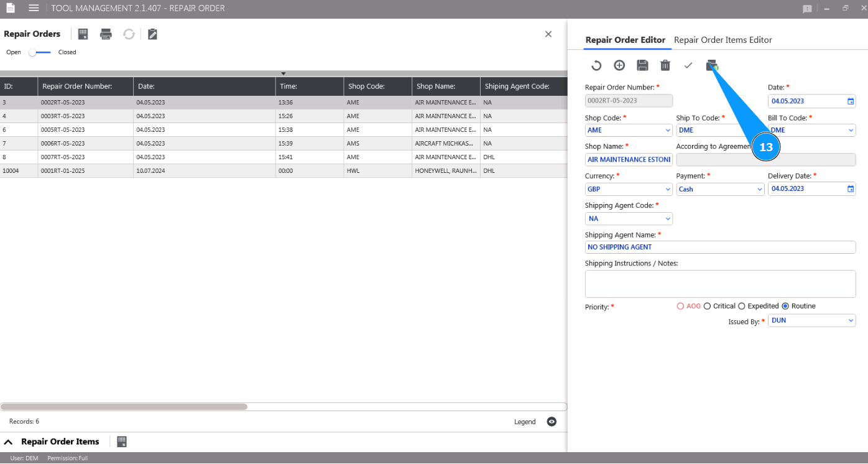Click the undo/reload icon in Repair Order Editor
The width and height of the screenshot is (868, 464).
pyautogui.click(x=596, y=65)
